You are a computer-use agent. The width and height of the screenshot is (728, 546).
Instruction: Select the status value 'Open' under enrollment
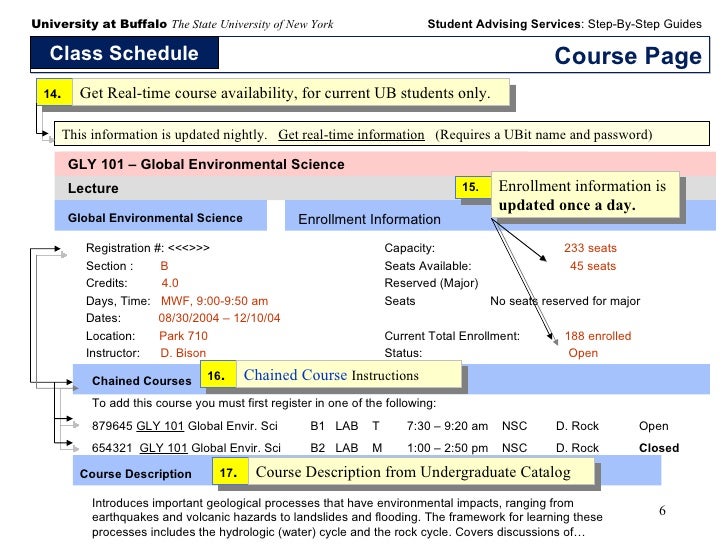tap(583, 353)
